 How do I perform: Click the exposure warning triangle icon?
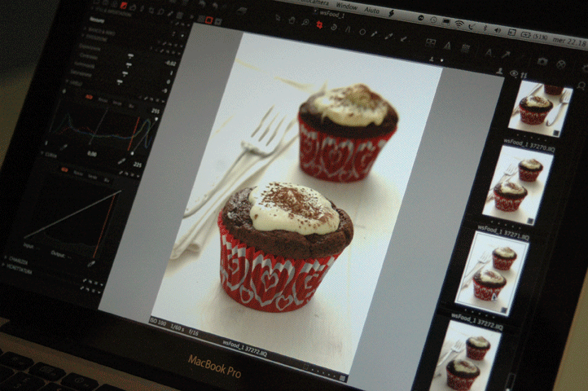click(x=447, y=46)
